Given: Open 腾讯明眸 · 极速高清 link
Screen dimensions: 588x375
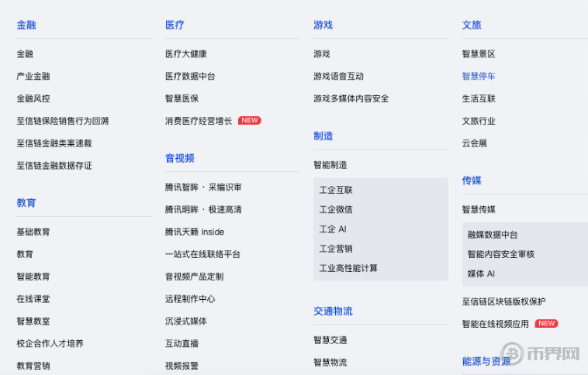Looking at the screenshot, I should click(203, 209).
